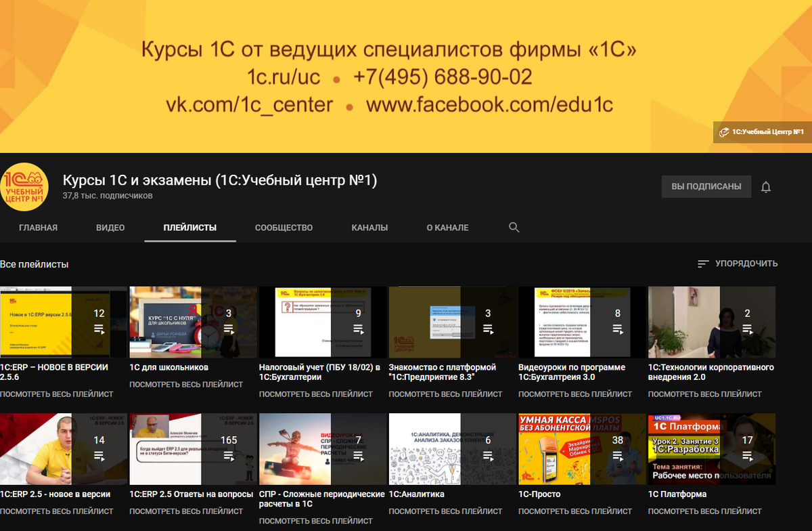The width and height of the screenshot is (812, 531).
Task: View full playlist under Знакомство с платформой
Action: tap(446, 394)
